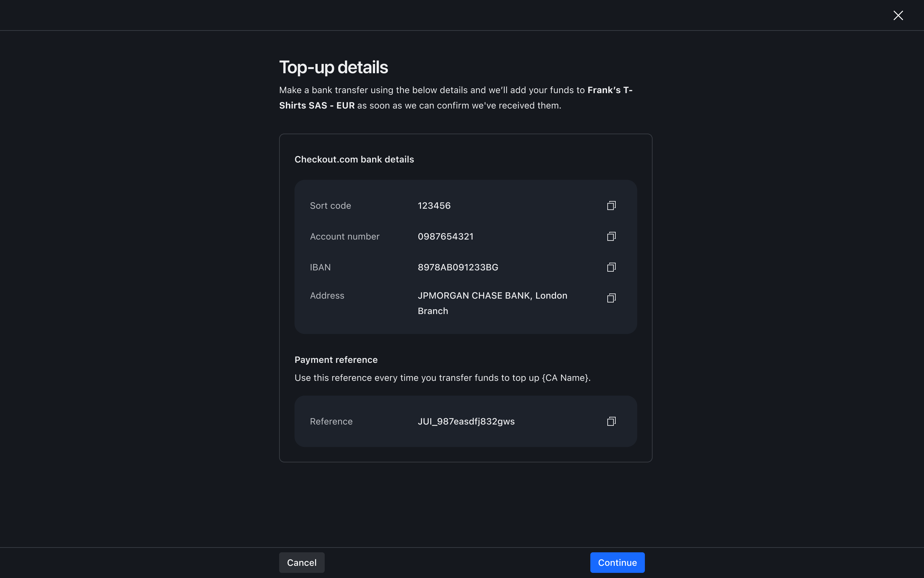The width and height of the screenshot is (924, 578).
Task: Copy the payment Reference code
Action: 611,421
